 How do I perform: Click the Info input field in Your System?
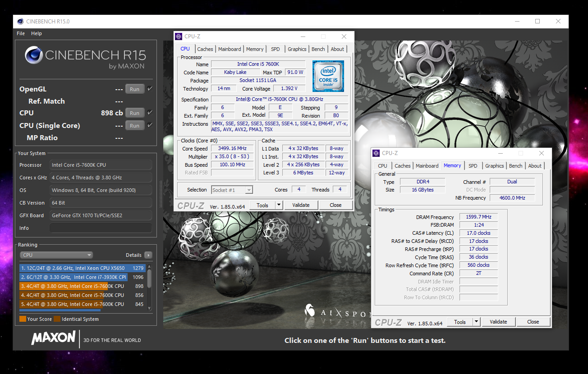click(x=101, y=228)
